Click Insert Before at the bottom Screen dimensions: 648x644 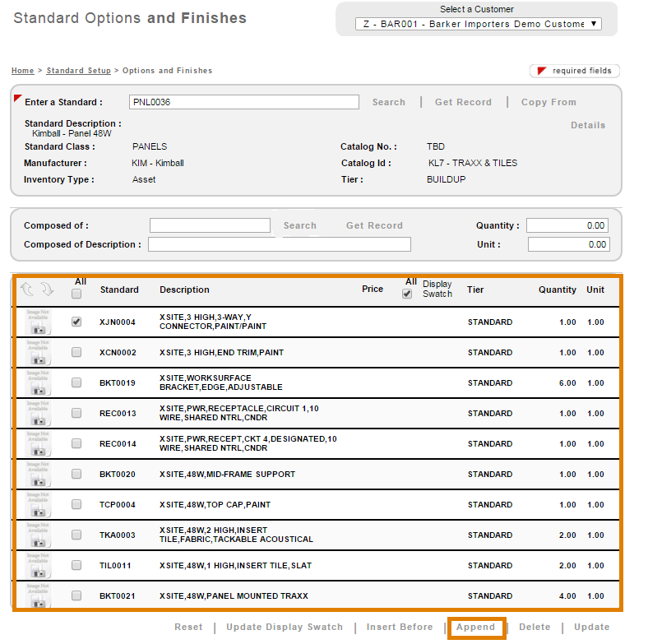(400, 628)
